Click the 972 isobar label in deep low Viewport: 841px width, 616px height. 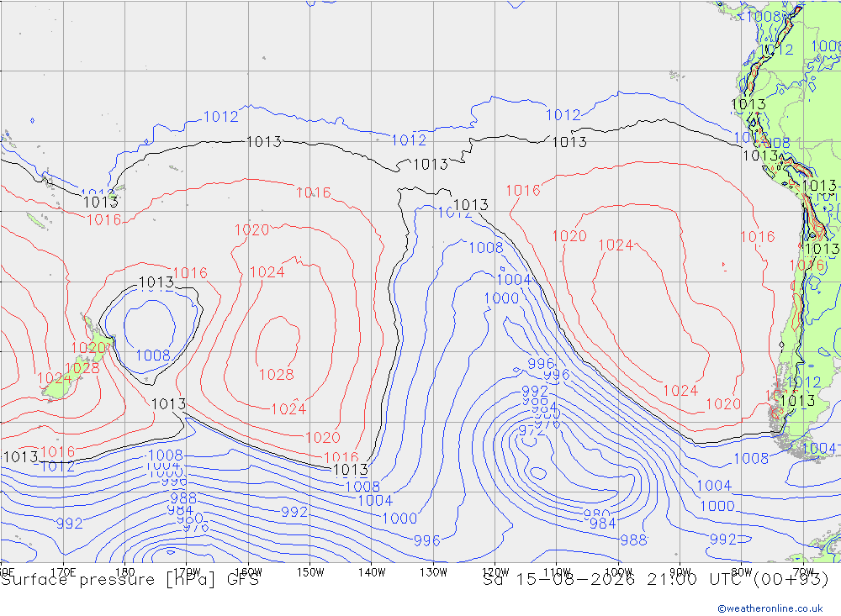(531, 430)
